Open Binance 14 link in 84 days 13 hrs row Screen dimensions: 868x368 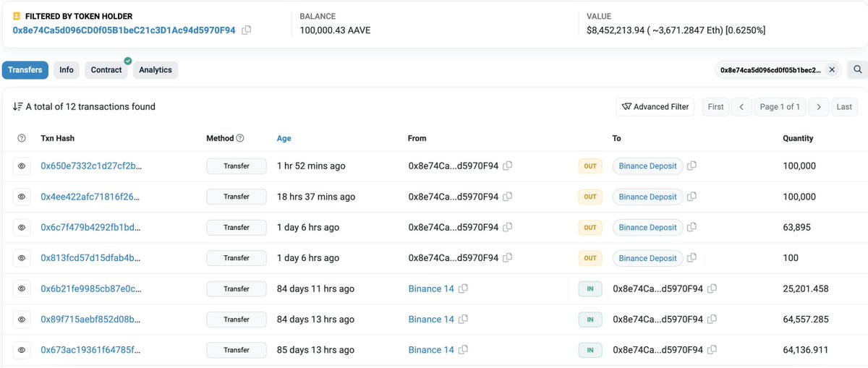click(431, 320)
